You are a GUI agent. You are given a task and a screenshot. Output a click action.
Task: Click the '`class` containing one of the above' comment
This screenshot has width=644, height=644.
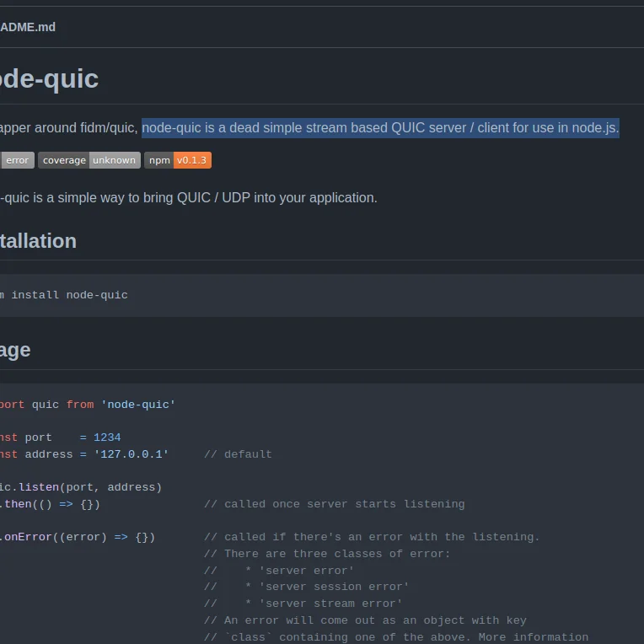coord(396,637)
